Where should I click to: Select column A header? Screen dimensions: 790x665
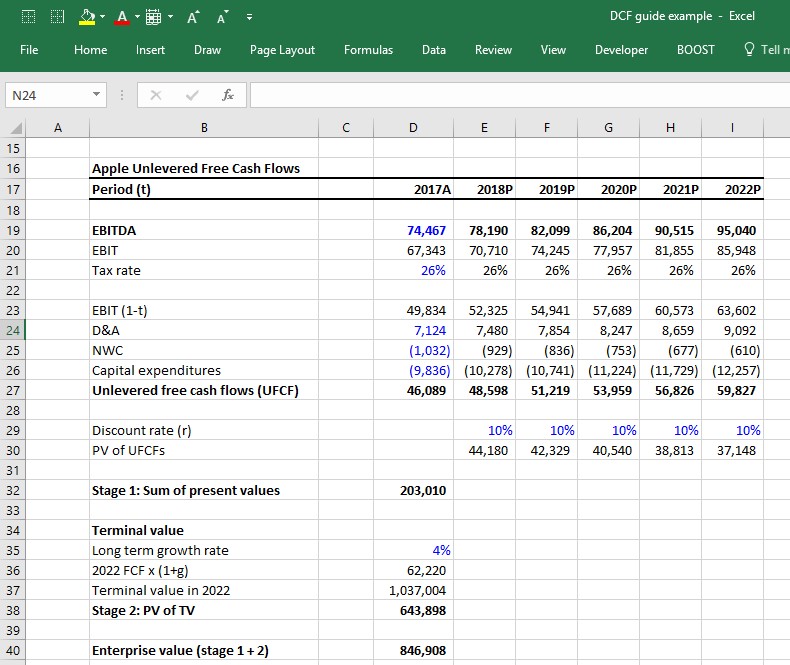pos(57,128)
